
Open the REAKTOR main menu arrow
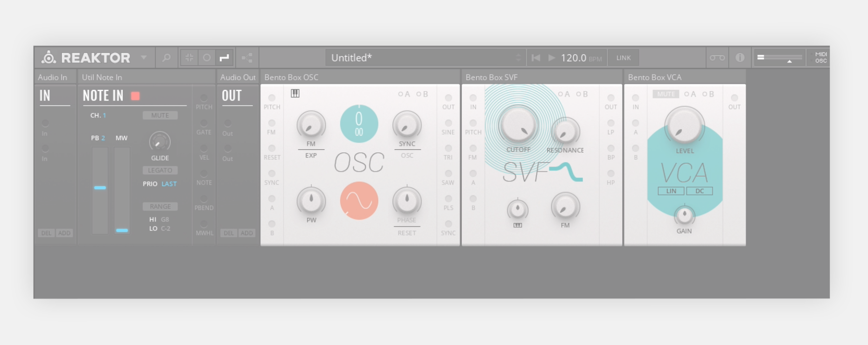[x=144, y=58]
